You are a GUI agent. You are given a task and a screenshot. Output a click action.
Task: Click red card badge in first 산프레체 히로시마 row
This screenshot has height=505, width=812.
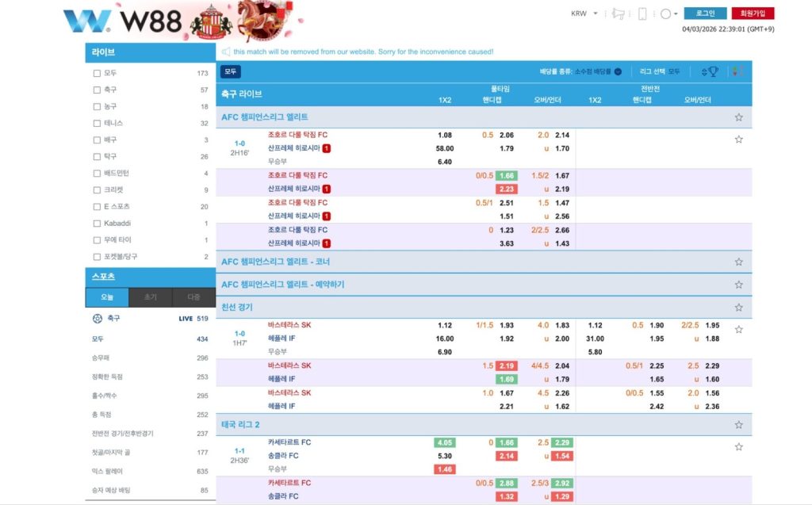(327, 149)
